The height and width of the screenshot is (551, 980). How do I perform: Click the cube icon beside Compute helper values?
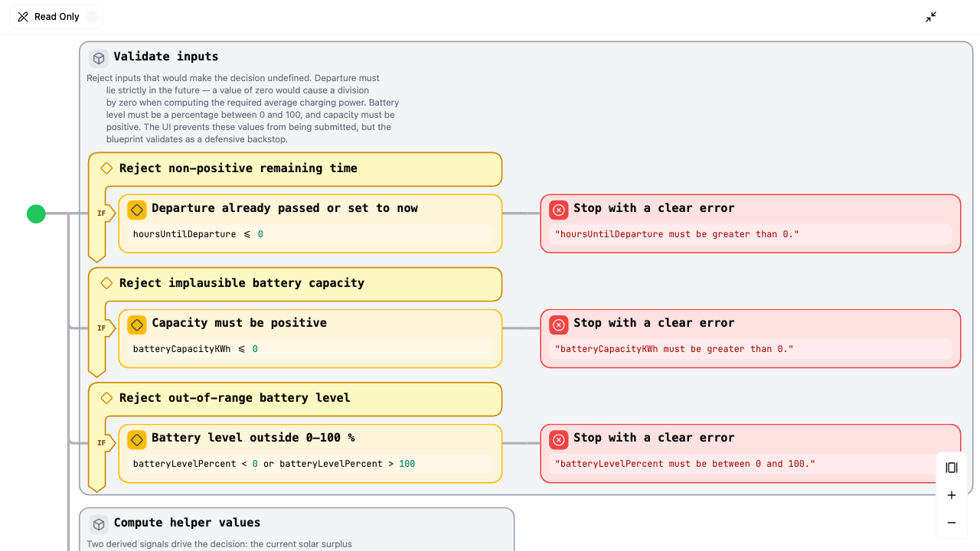(x=99, y=524)
